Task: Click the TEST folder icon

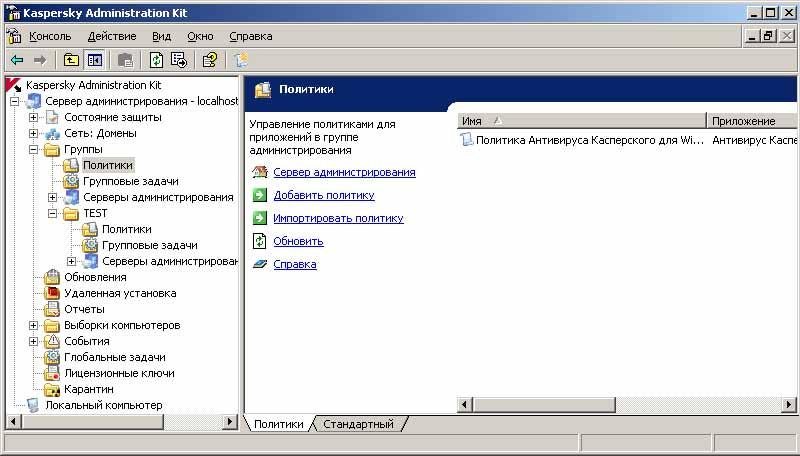Action: coord(71,213)
